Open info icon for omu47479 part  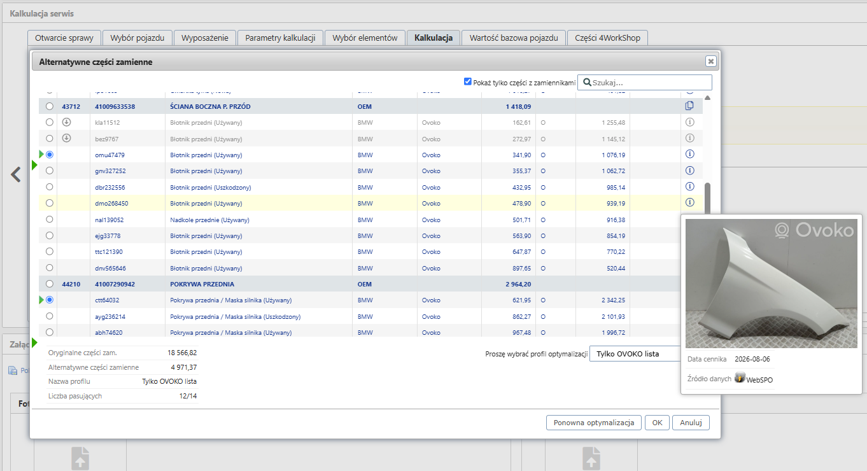(x=690, y=154)
